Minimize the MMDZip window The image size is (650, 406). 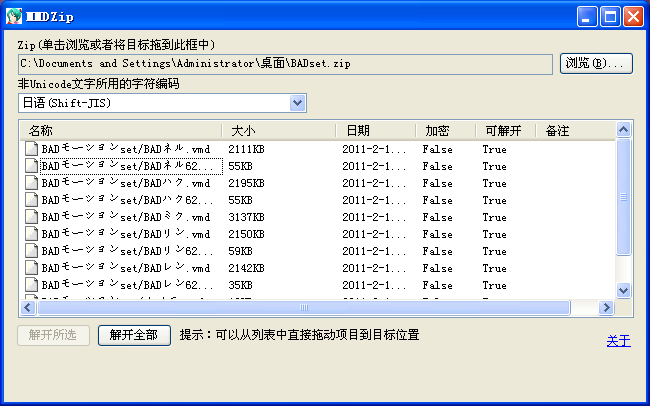[x=587, y=17]
